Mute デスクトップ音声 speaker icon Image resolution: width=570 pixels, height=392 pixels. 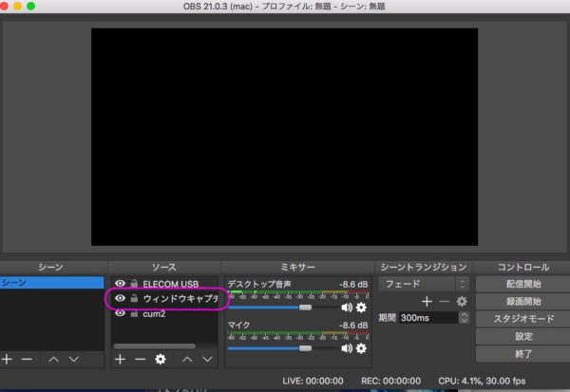(x=346, y=308)
